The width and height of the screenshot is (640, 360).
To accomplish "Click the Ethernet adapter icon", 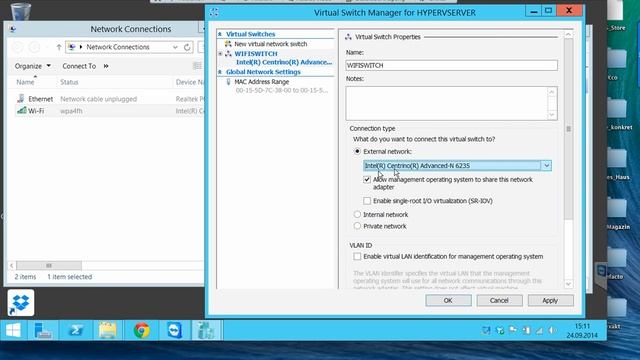I will [x=21, y=98].
